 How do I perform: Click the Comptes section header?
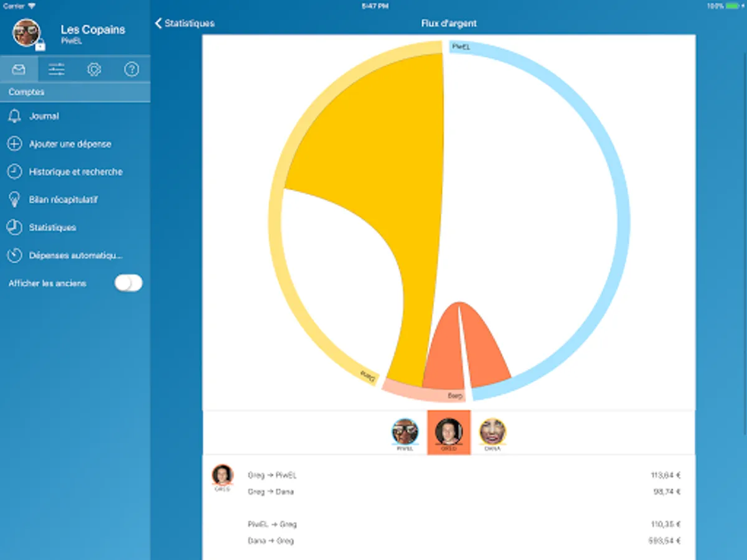(x=75, y=92)
